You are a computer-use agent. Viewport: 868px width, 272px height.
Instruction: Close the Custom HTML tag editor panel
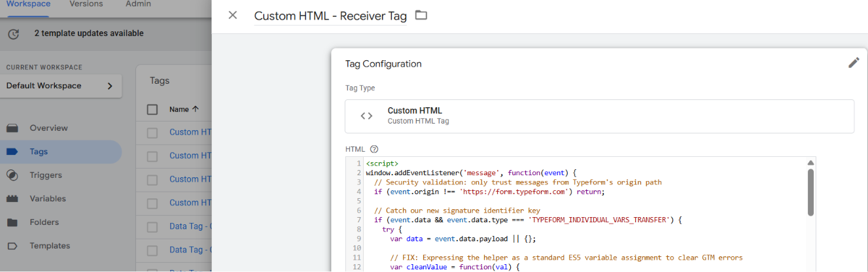[232, 15]
